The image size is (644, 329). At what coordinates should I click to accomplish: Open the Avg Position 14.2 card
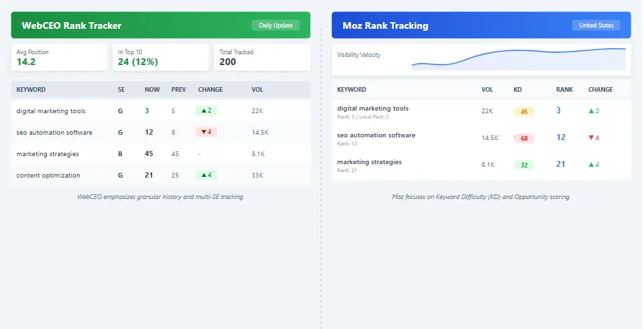point(59,58)
